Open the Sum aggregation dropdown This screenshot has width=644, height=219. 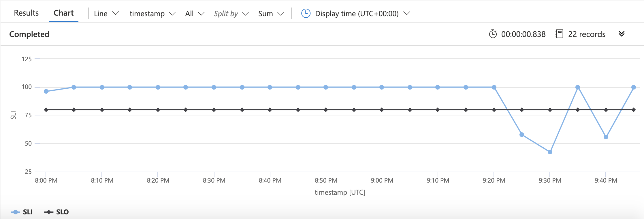(x=271, y=14)
